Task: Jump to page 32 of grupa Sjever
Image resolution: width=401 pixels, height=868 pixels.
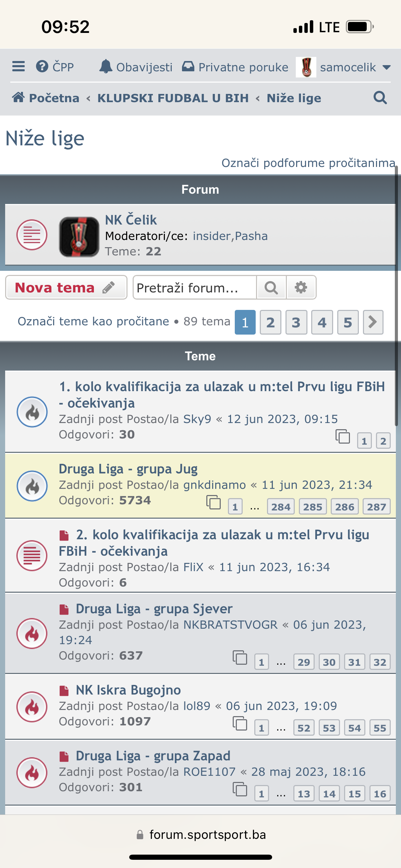Action: coord(380,662)
